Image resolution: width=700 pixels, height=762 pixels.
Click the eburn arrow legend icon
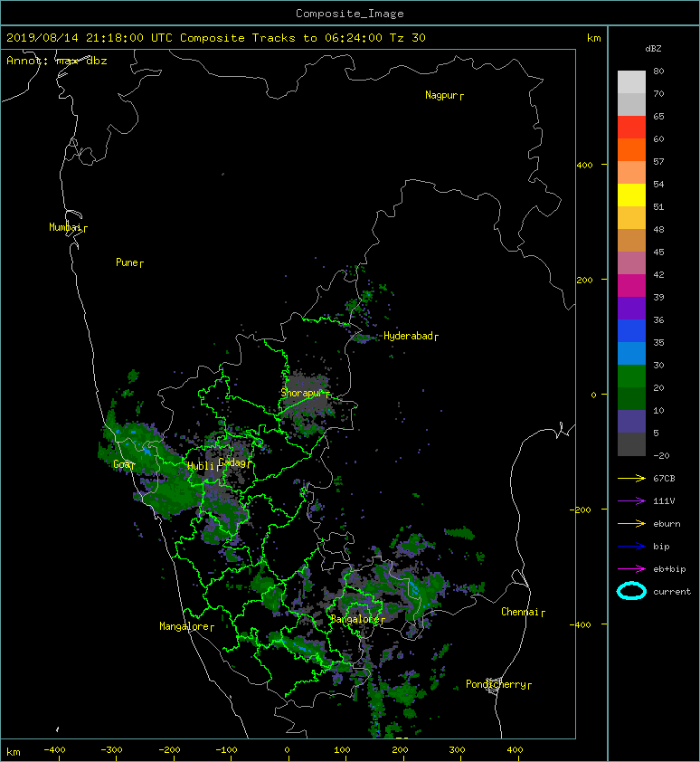631,524
